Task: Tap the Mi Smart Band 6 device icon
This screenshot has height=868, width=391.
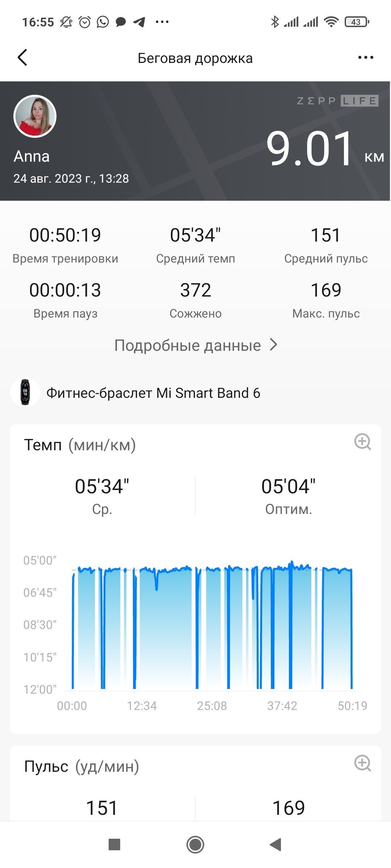Action: click(x=25, y=392)
